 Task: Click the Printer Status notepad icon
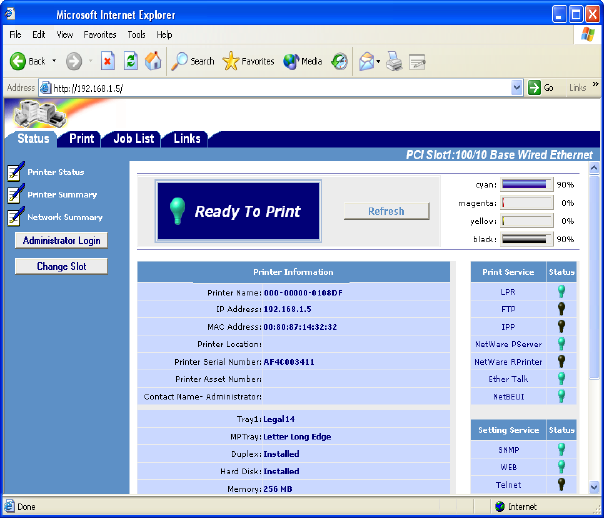pos(15,173)
